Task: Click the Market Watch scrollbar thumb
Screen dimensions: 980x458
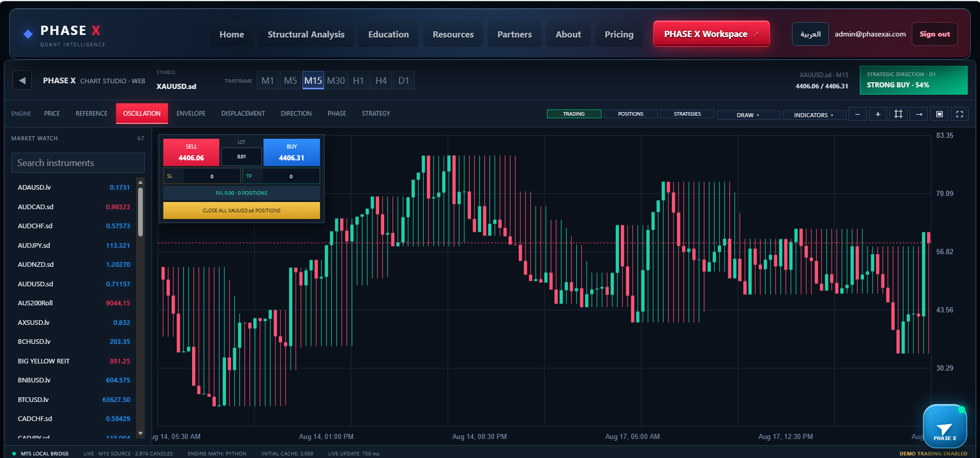Action: coord(140,212)
